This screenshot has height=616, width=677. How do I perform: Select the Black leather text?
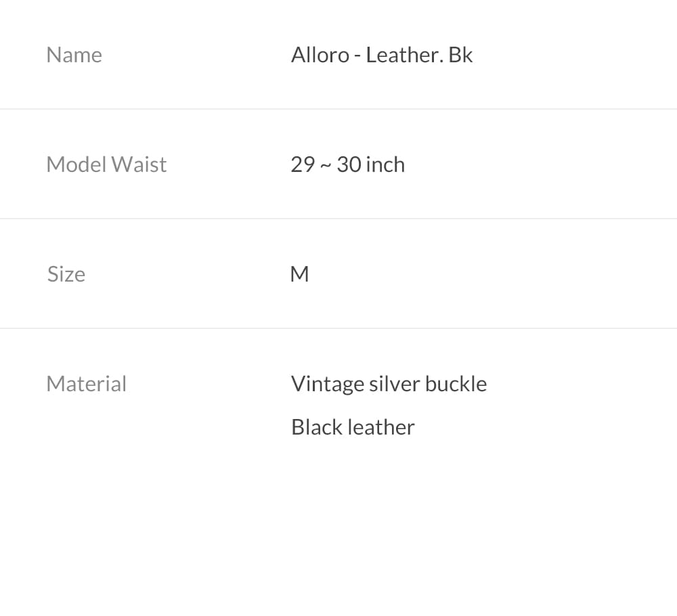point(353,427)
